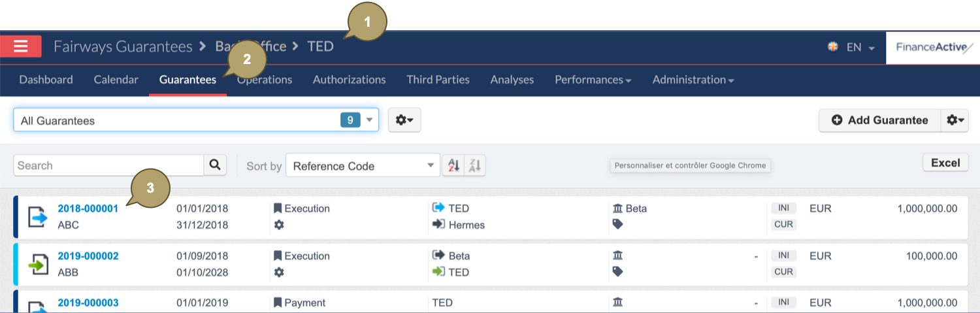Image resolution: width=980 pixels, height=313 pixels.
Task: Open the EN language selector
Action: 852,47
